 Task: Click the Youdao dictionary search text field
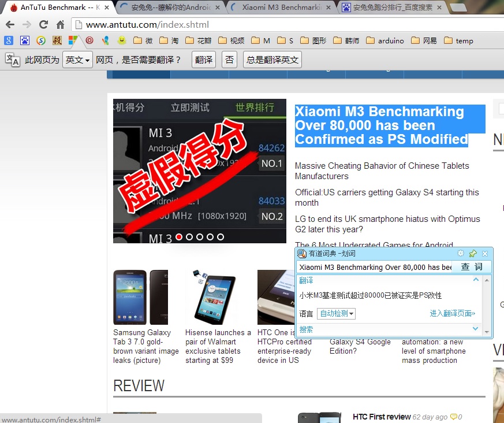[x=374, y=267]
